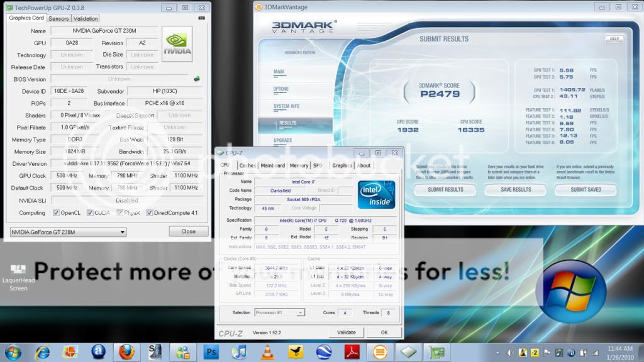
Task: Click the 3DMark Vantage Help button
Action: 614,39
